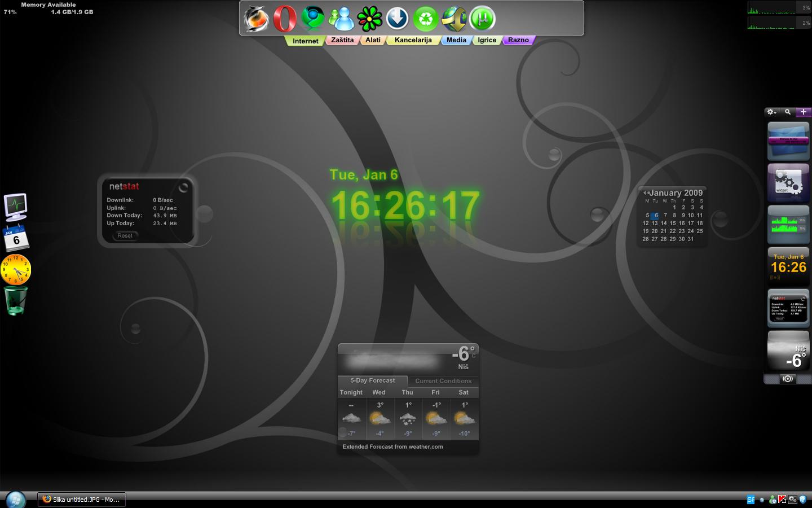Switch to the Kancelarija dock tab

pos(413,40)
